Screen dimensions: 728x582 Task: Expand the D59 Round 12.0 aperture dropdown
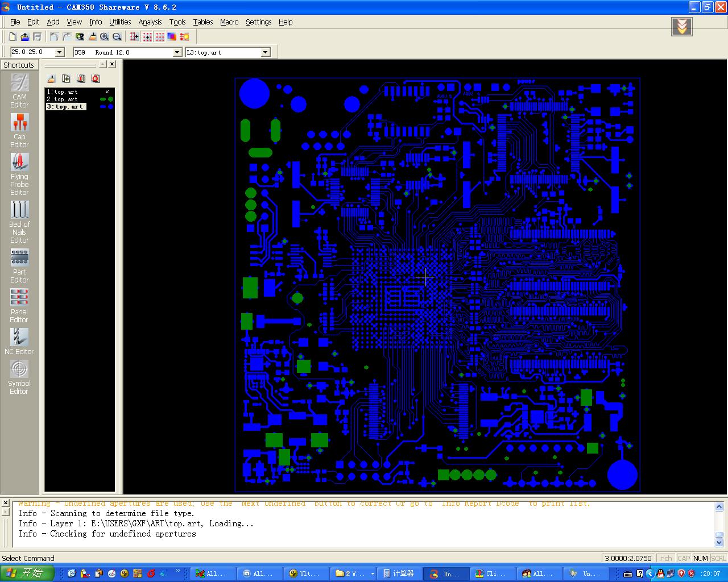coord(177,52)
